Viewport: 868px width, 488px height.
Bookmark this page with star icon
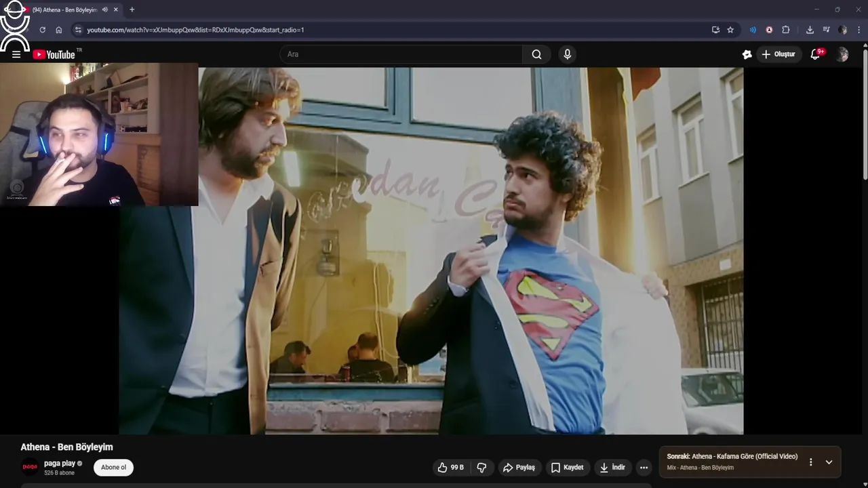click(730, 30)
